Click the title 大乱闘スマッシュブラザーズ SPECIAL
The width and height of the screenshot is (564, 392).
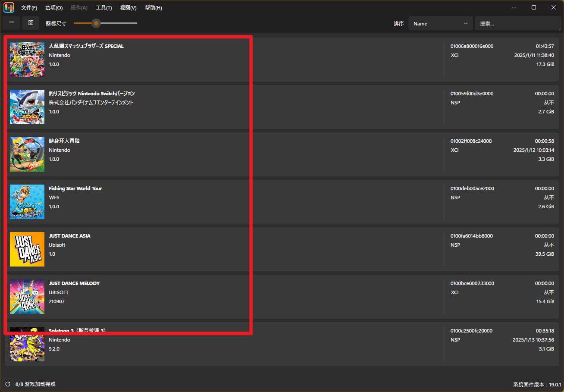point(86,46)
